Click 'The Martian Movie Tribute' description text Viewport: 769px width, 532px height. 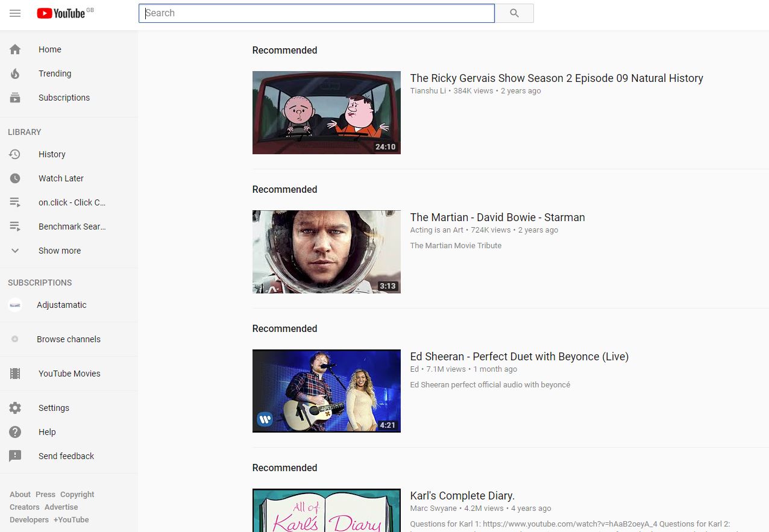(456, 246)
